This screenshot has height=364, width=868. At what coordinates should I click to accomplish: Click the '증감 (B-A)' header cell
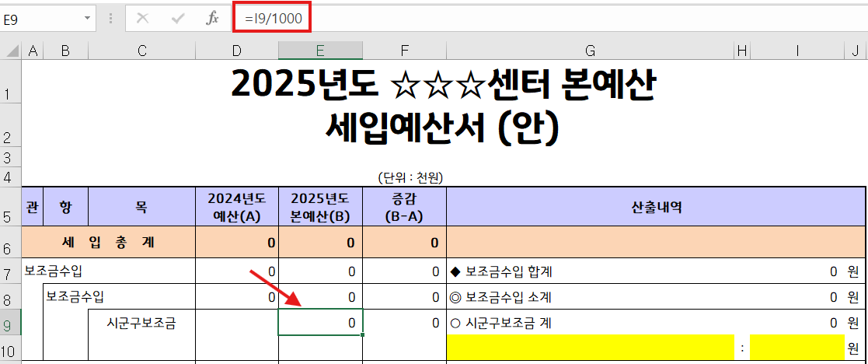pyautogui.click(x=405, y=207)
